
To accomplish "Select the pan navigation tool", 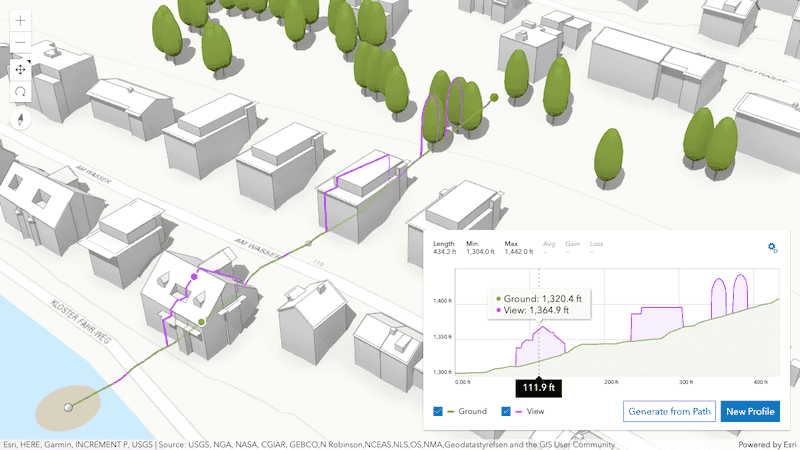I will point(21,70).
